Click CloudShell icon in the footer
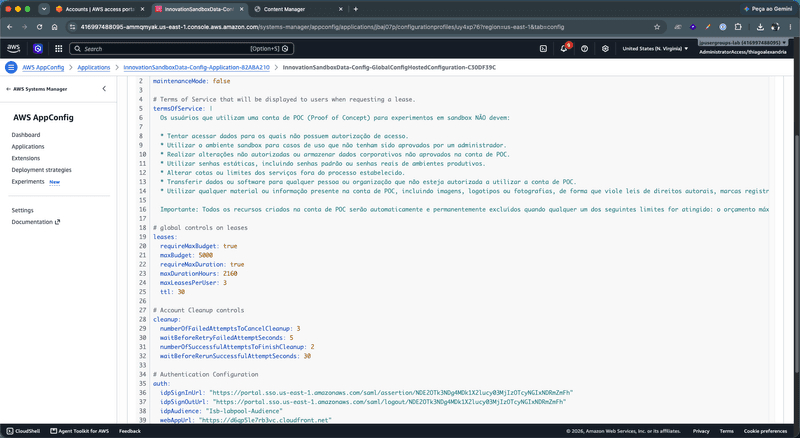The image size is (800, 438). [x=10, y=431]
